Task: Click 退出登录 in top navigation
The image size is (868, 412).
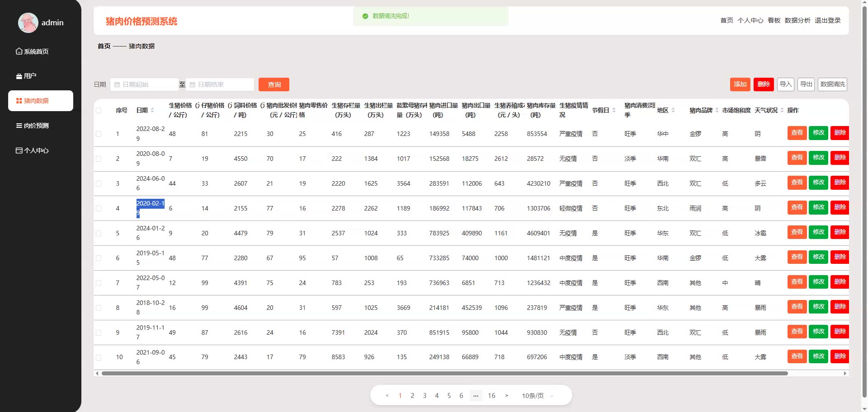Action: click(828, 20)
